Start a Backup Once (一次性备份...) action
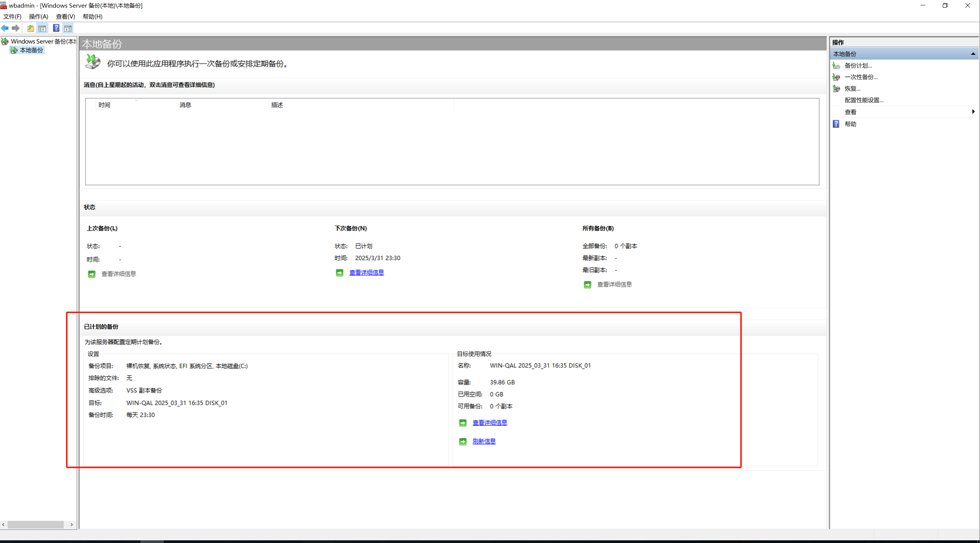 [x=861, y=77]
